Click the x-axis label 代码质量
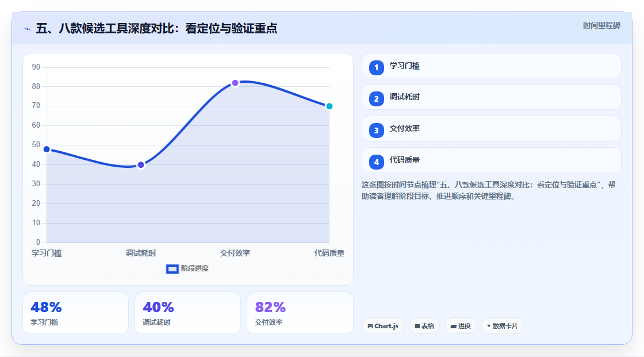644x357 pixels. 329,253
